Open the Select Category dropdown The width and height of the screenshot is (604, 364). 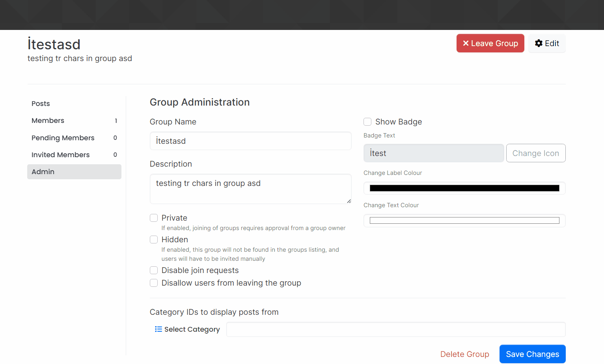point(187,329)
